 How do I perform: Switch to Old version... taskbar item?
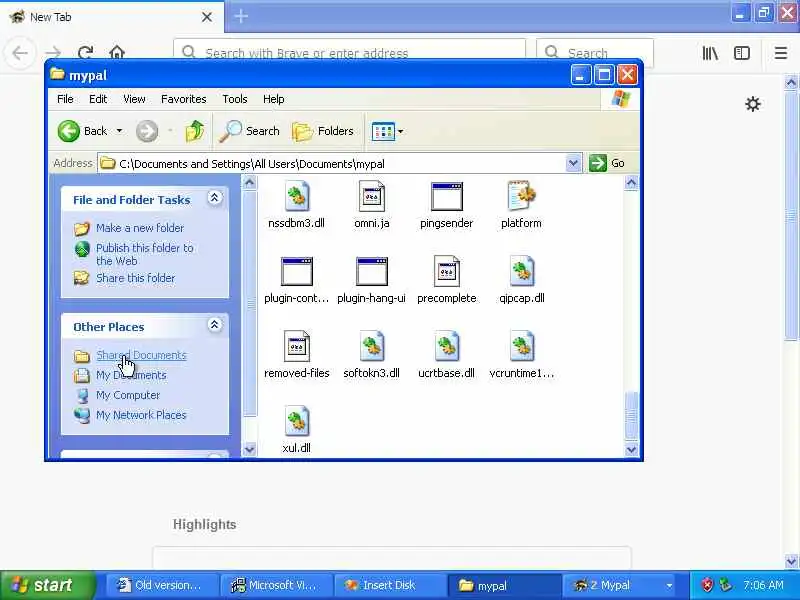163,585
